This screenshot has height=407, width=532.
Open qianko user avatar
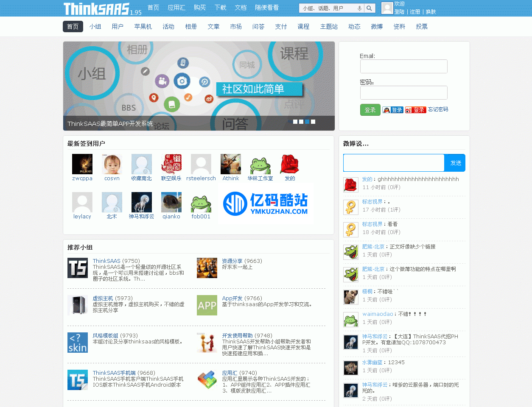171,202
